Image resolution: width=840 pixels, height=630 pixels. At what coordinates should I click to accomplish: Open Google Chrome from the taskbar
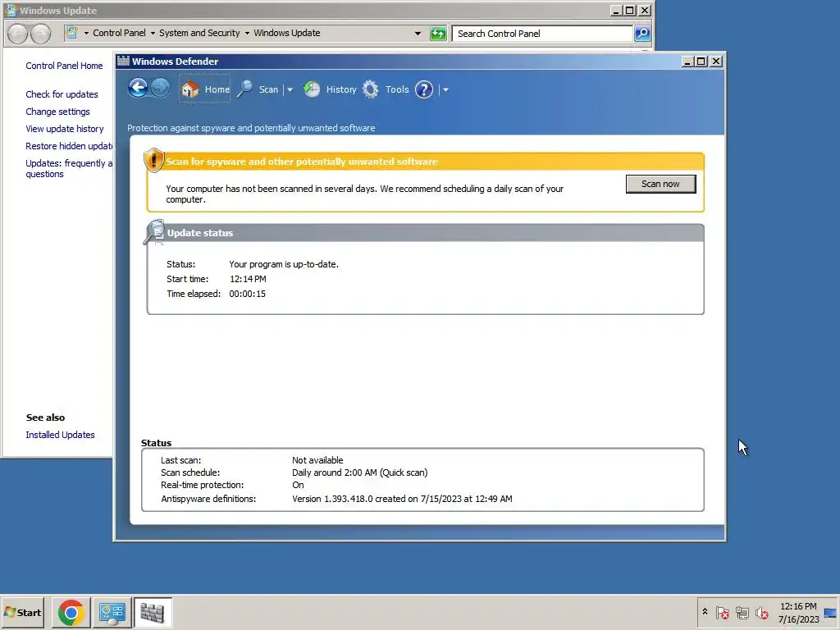71,612
